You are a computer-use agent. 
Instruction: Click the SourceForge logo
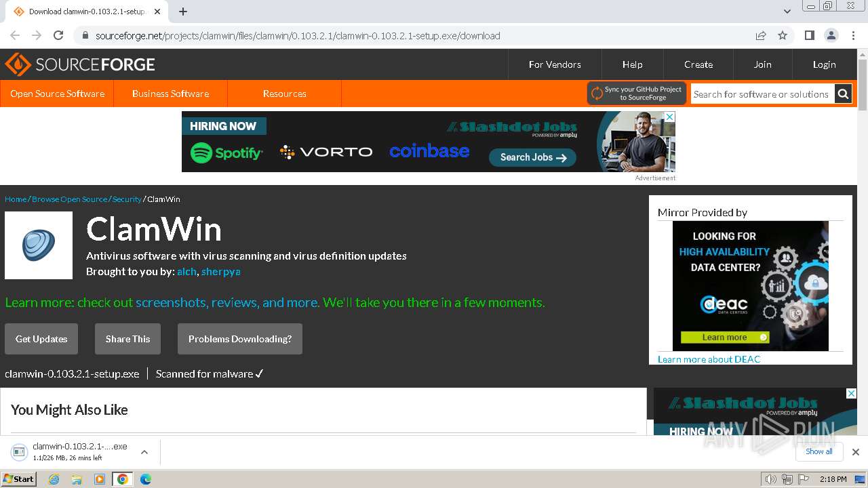(80, 64)
